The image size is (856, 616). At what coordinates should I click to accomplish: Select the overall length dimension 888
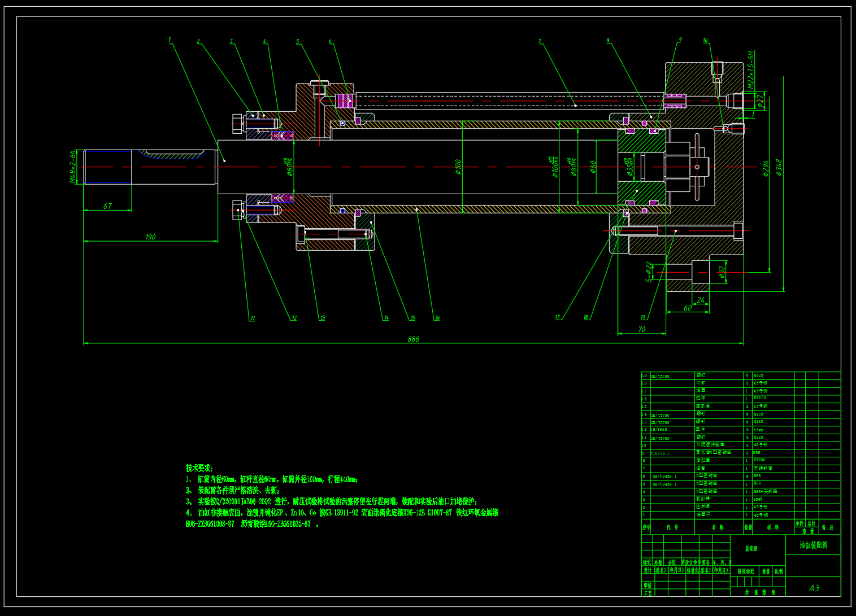[414, 339]
